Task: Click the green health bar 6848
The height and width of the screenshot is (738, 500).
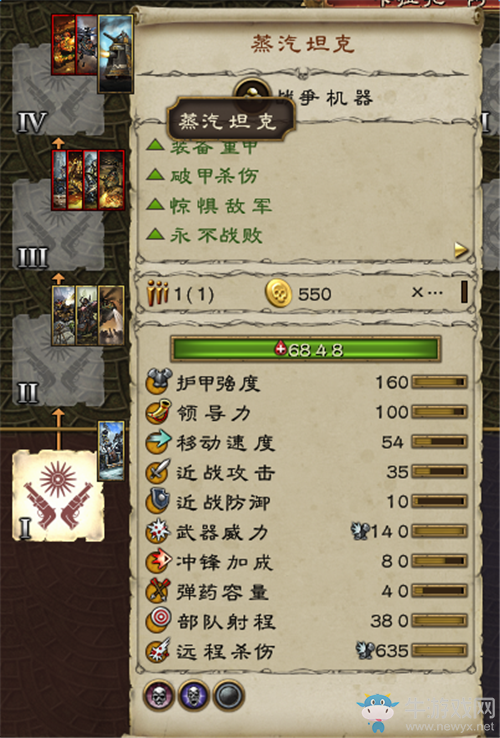Action: pyautogui.click(x=306, y=350)
